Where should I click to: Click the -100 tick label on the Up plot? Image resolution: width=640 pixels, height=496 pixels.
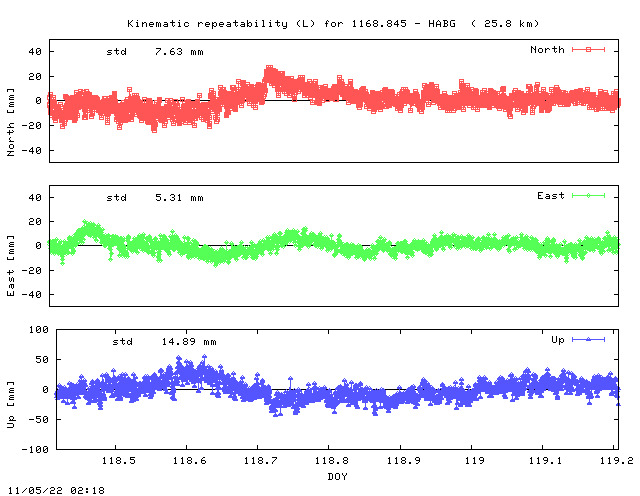[x=35, y=449]
